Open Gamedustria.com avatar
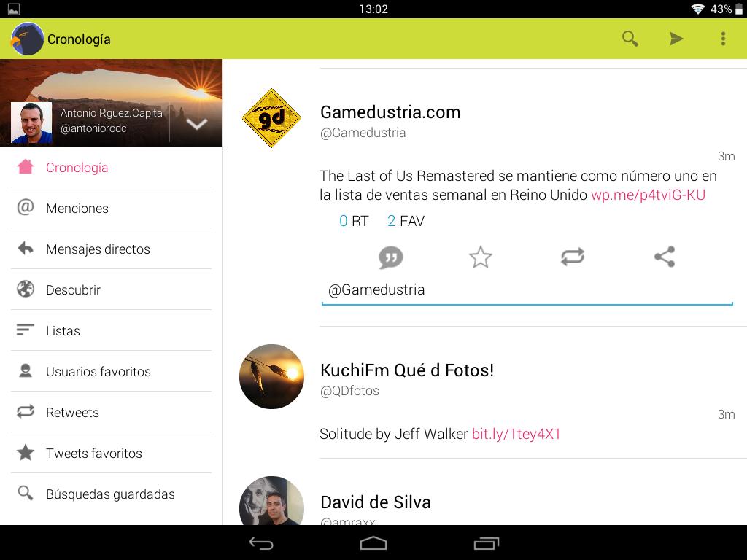This screenshot has height=560, width=747. pos(271,118)
